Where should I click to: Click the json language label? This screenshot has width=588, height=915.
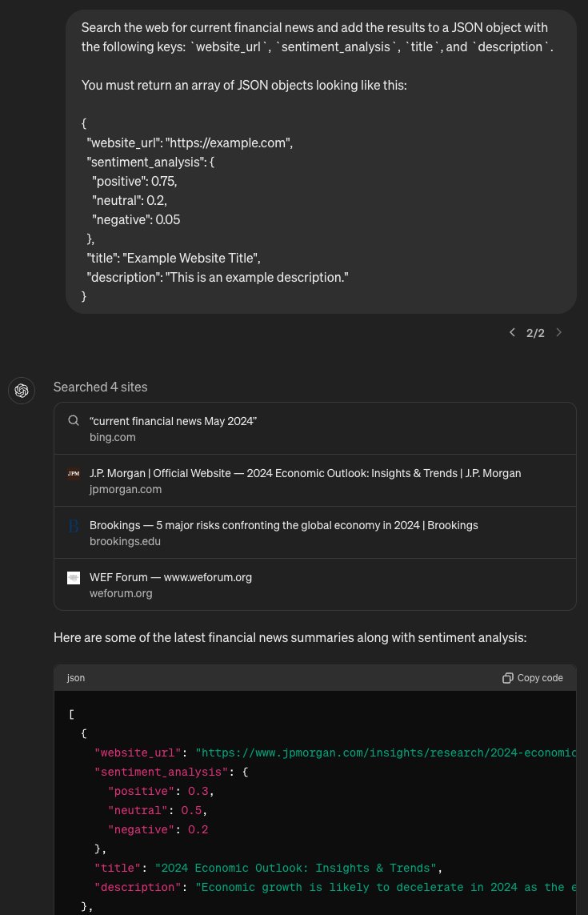[76, 678]
